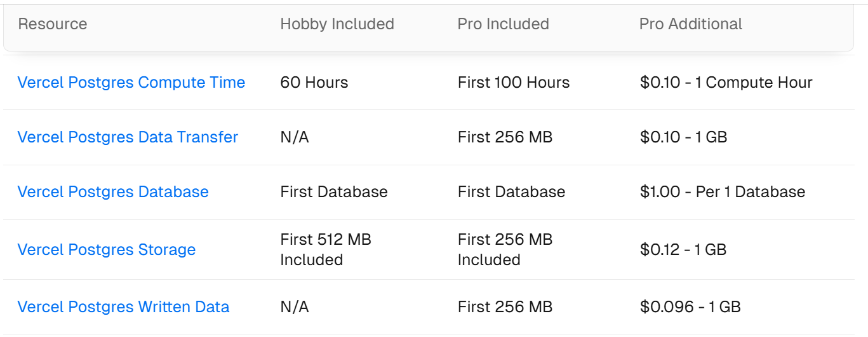868x337 pixels.
Task: Open the Vercel Postgres Storage link
Action: tap(107, 250)
